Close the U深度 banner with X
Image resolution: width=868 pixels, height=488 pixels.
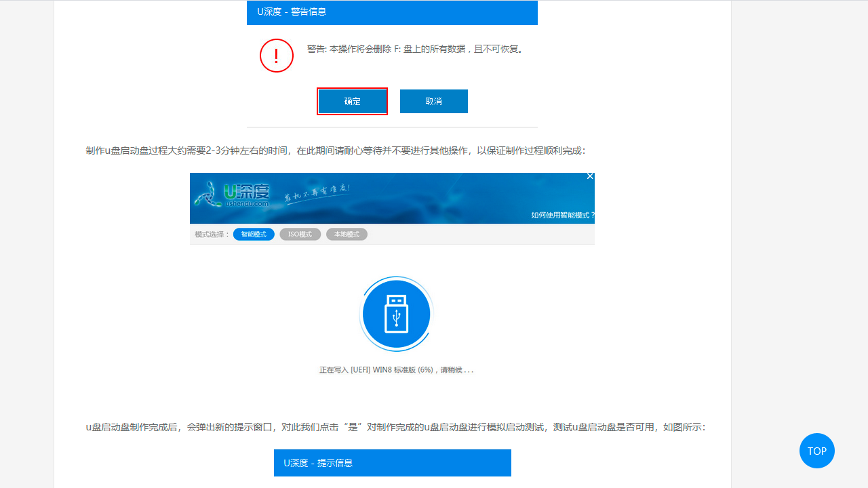(x=590, y=176)
